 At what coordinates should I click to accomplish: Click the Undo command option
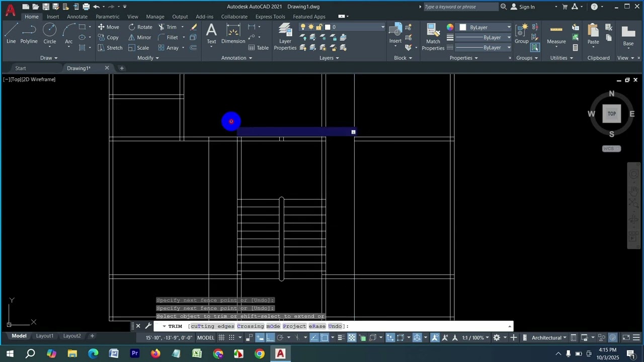coord(335,326)
